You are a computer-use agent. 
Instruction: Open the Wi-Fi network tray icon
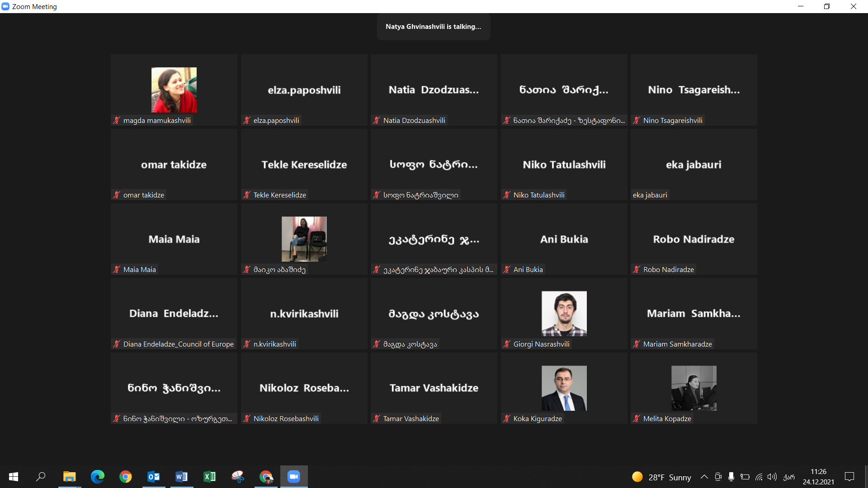click(x=759, y=477)
